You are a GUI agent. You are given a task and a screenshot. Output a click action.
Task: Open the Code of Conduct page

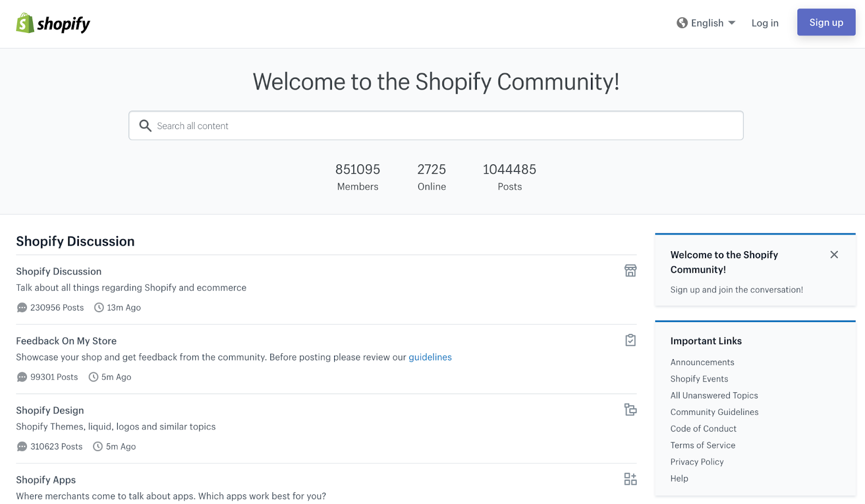pyautogui.click(x=703, y=428)
